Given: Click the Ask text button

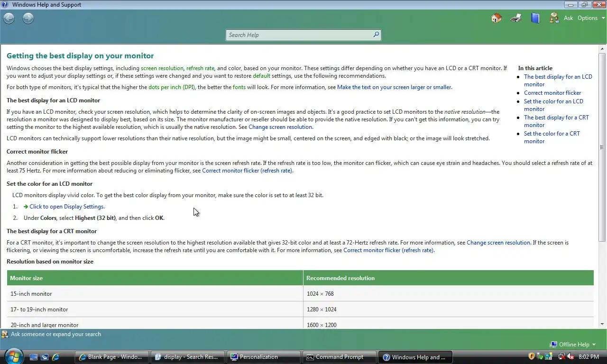Looking at the screenshot, I should [568, 18].
